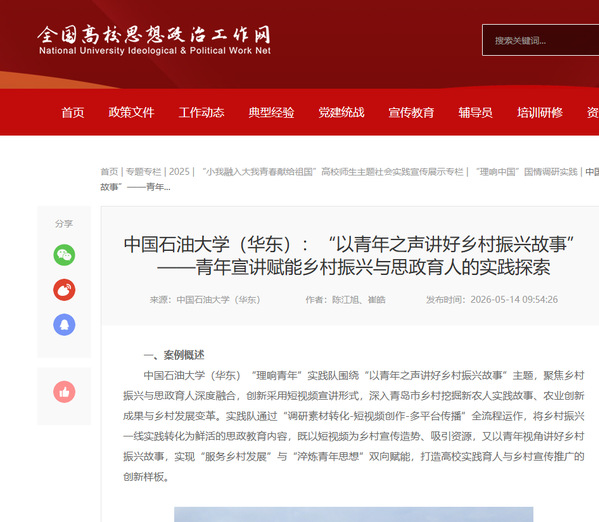Viewport: 599px width, 522px height.
Task: Open the 政策文件 menu item
Action: pyautogui.click(x=131, y=112)
